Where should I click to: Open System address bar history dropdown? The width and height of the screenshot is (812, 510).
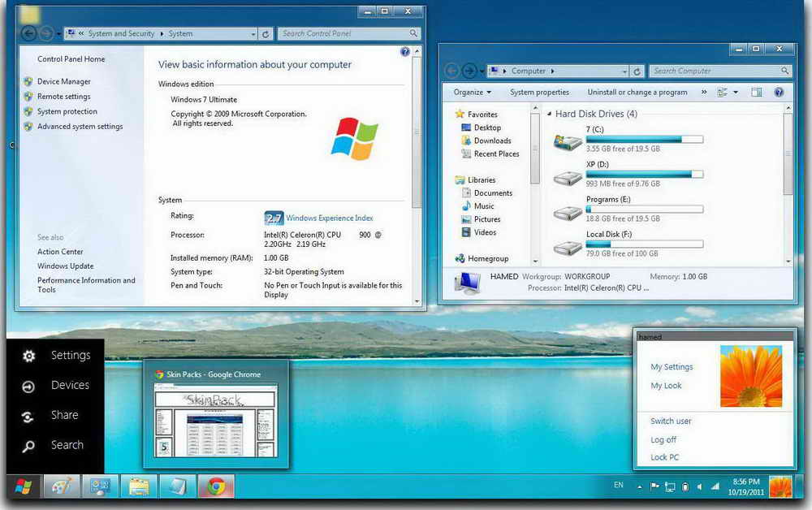253,34
